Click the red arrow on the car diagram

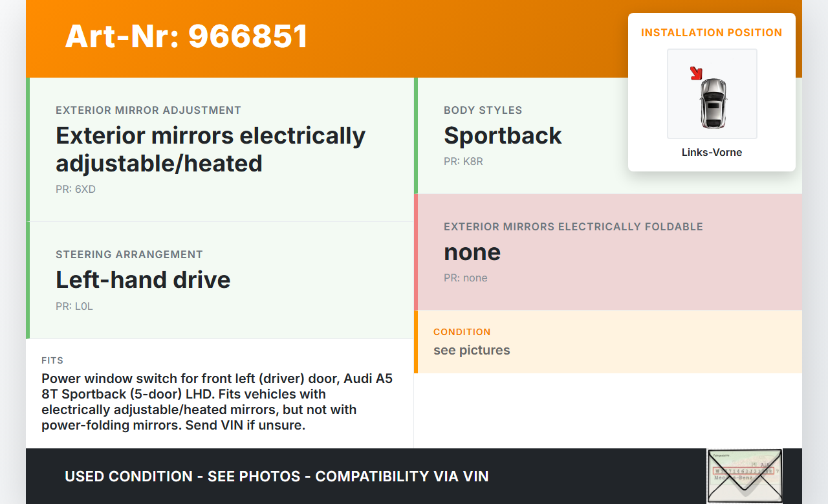(x=696, y=73)
